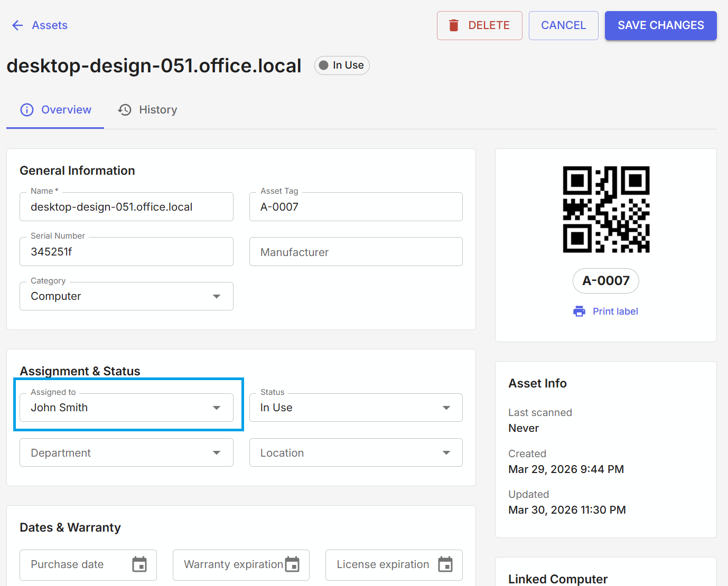Click the In Use status chip

coord(342,65)
